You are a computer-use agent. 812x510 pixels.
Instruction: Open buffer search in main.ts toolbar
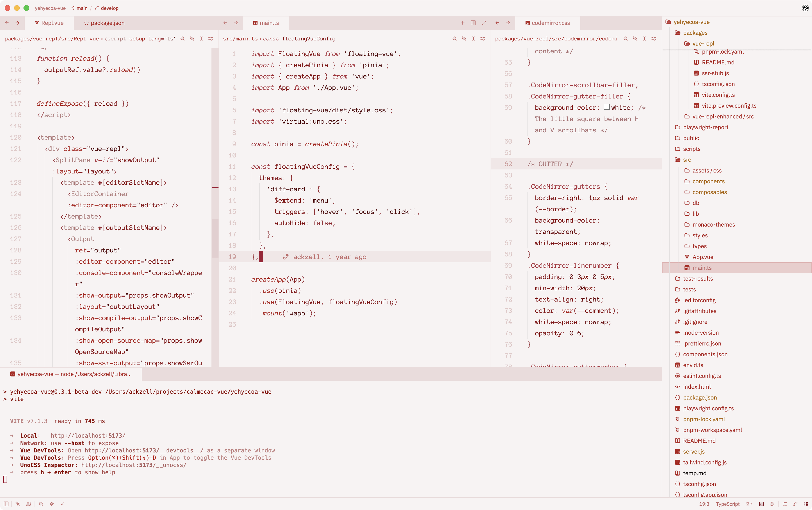(455, 39)
